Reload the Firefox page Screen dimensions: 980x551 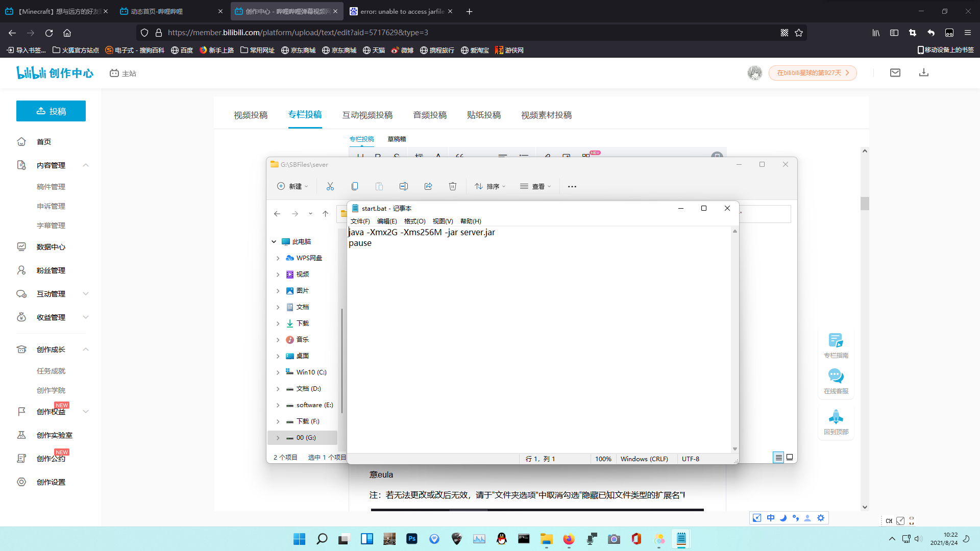(49, 33)
